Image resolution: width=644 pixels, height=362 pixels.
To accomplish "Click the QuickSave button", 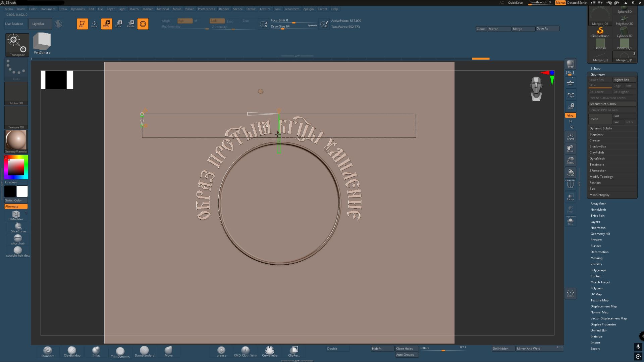I will (x=515, y=3).
